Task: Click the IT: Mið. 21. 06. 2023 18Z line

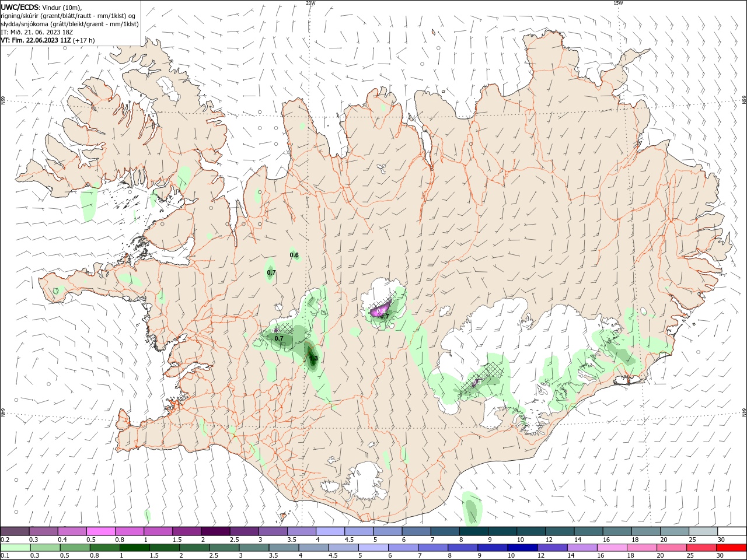Action: 38,32
